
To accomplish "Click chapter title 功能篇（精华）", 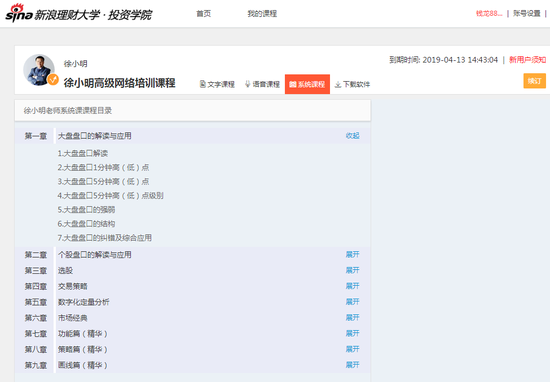I will click(82, 334).
